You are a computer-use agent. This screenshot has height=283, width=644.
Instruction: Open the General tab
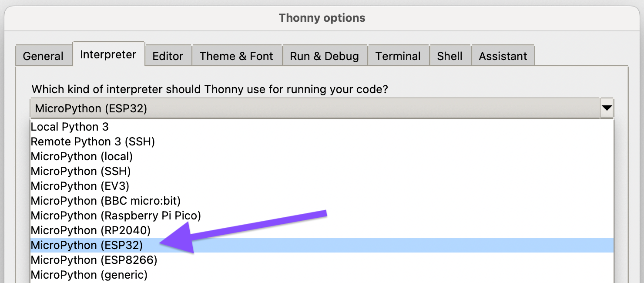(43, 56)
